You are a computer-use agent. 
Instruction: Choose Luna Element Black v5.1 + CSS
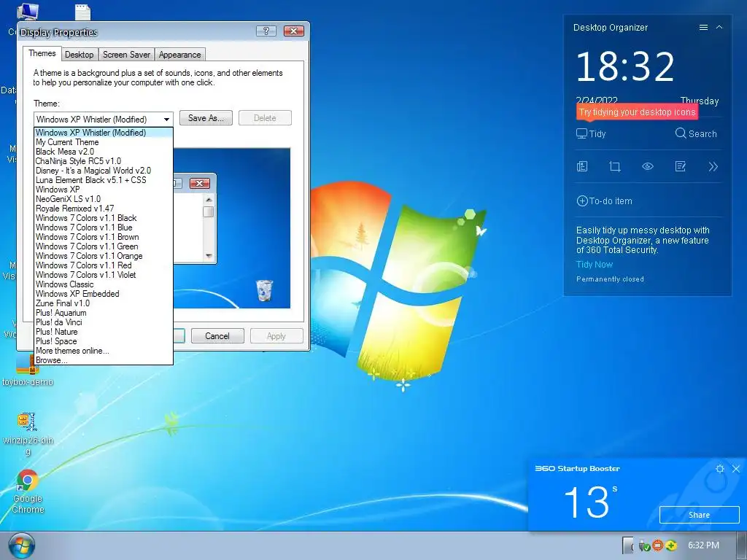coord(104,180)
